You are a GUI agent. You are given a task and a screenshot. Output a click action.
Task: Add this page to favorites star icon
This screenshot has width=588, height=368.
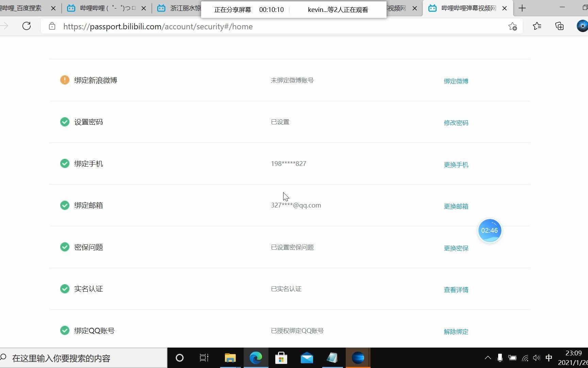(512, 26)
